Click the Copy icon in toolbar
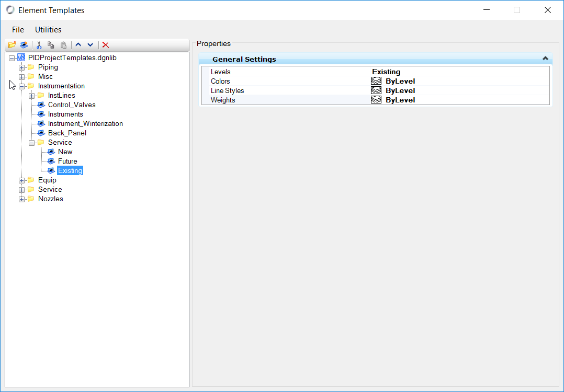 pos(51,45)
